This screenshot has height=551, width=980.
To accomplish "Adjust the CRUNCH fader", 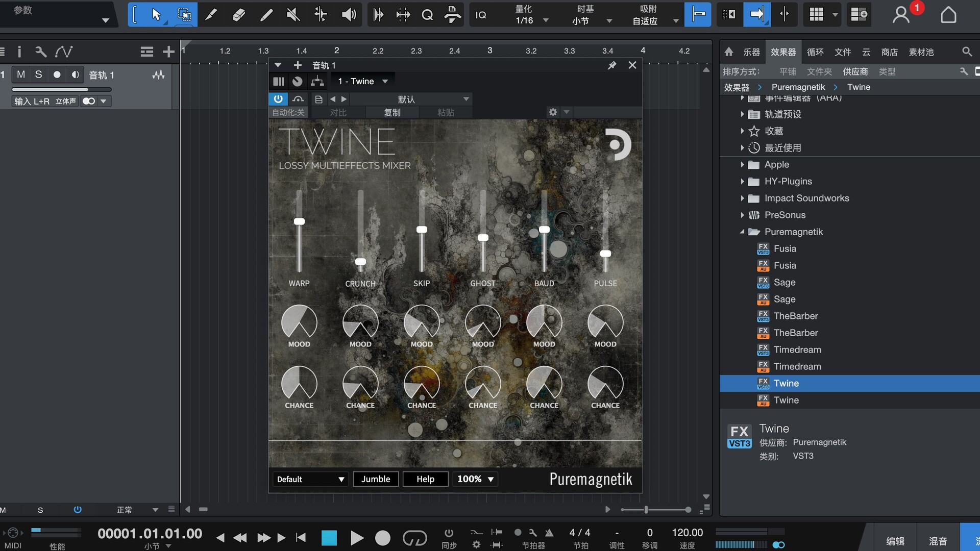I will pyautogui.click(x=360, y=262).
